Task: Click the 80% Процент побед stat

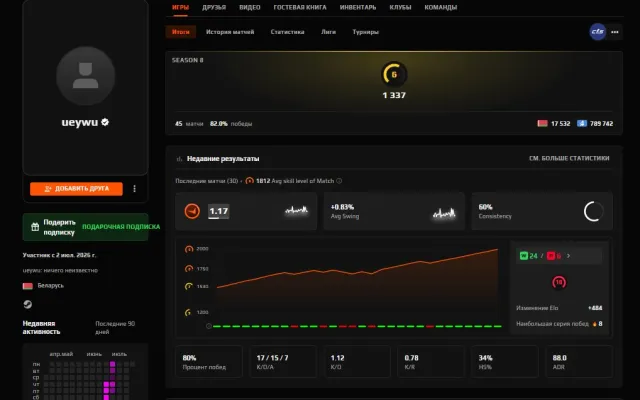Action: 209,362
